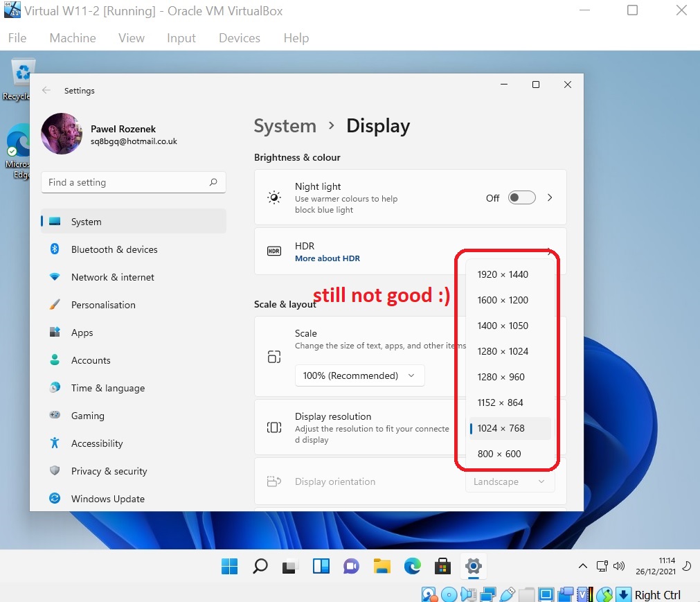Viewport: 700px width, 602px height.
Task: Choose 1920 × 1440 resolution
Action: tap(510, 274)
